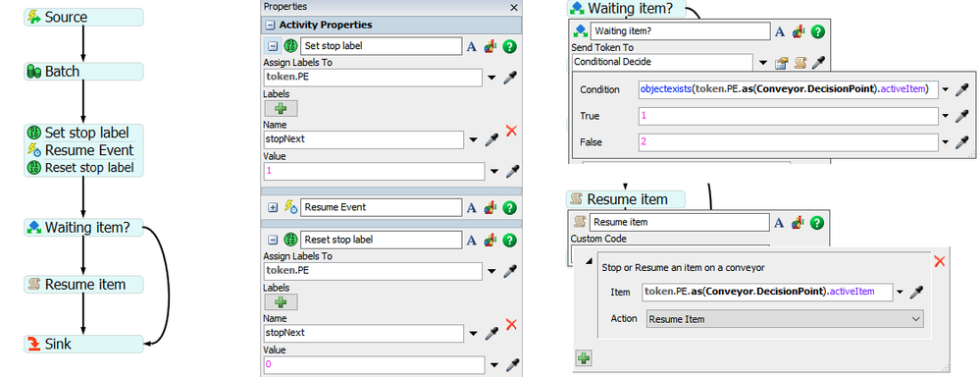Open stopNext name dropdown under Reset stop label

tap(474, 333)
